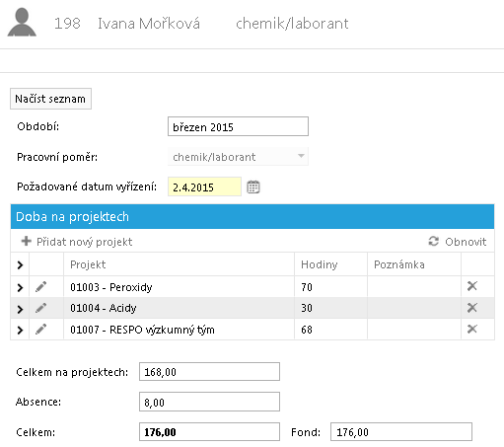Expand the table header row chevron

coord(20,264)
